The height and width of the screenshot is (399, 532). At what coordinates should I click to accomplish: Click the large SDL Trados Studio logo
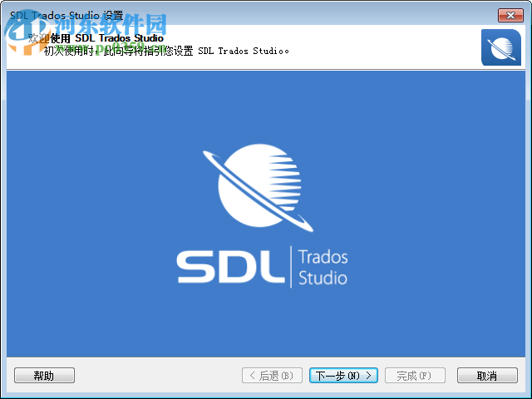(x=262, y=216)
